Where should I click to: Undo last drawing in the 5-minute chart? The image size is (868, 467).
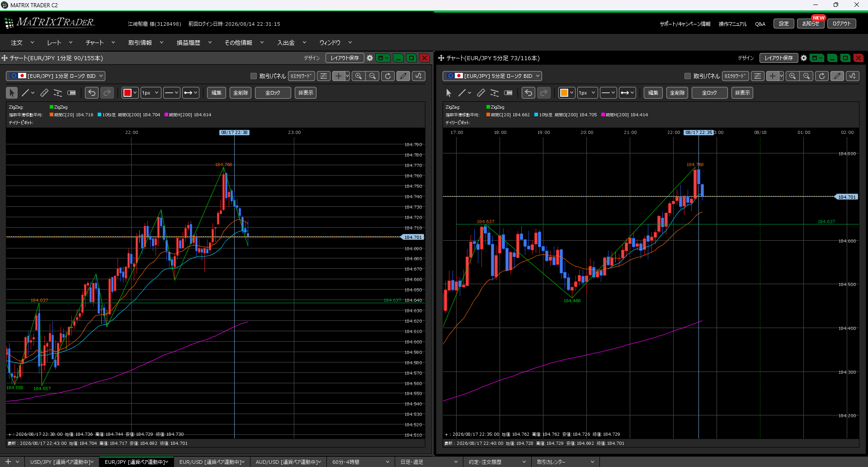528,93
